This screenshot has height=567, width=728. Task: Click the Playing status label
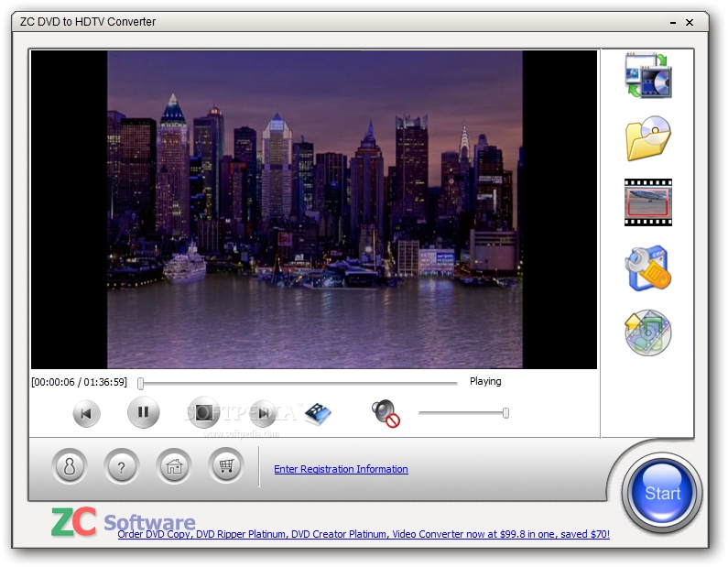(485, 381)
